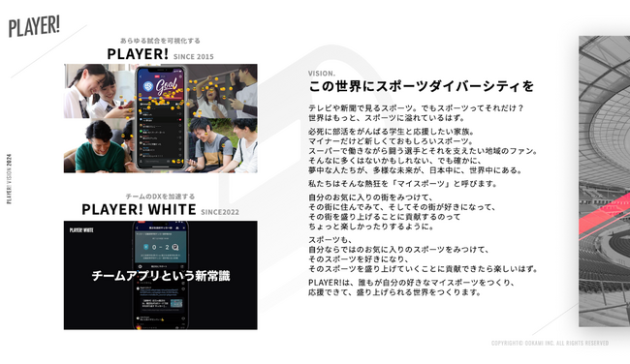Click the overlay text 'チームアプリという新常識'
630x364 pixels.
coord(161,276)
